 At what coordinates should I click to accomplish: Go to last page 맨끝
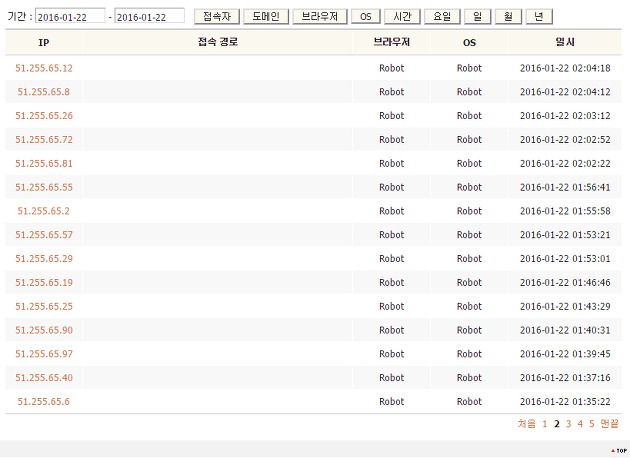coord(609,423)
